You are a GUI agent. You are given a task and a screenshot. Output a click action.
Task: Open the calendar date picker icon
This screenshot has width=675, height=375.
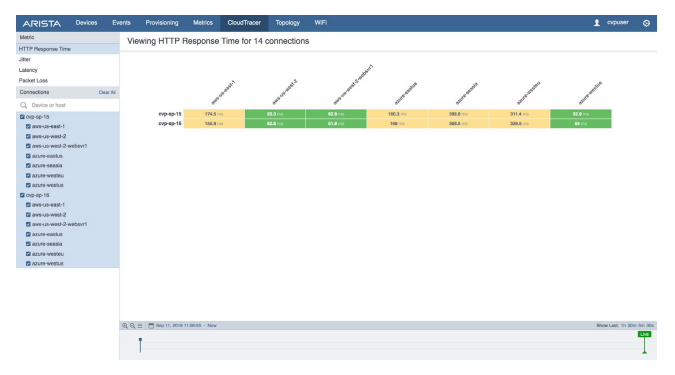click(151, 326)
